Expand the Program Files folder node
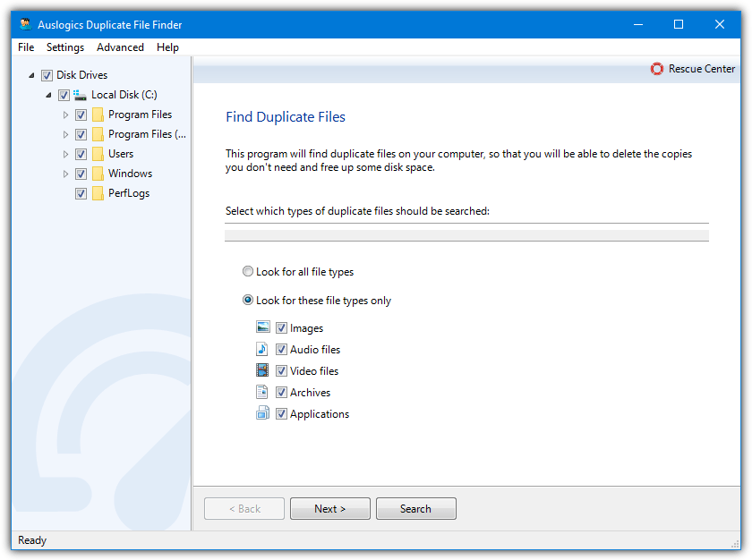Viewport: 752px width, 560px height. click(x=65, y=115)
